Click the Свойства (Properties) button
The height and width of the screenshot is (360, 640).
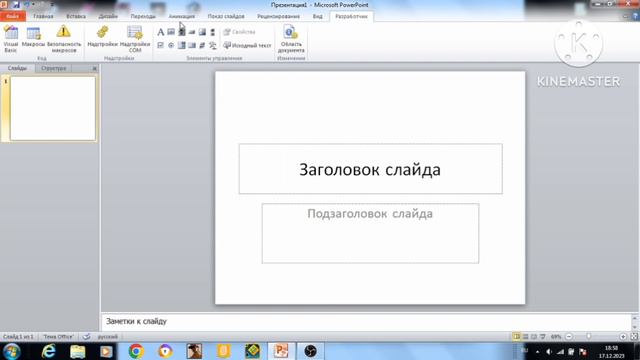pos(240,32)
